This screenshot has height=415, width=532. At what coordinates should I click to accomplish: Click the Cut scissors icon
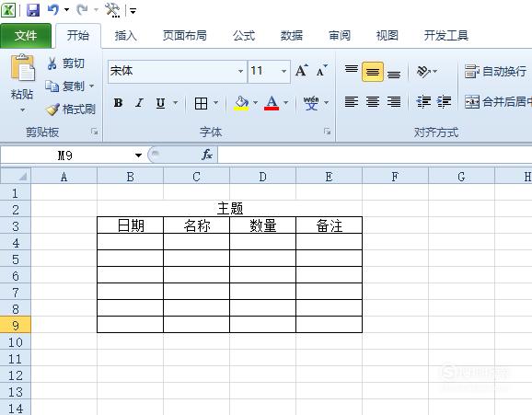[x=52, y=63]
